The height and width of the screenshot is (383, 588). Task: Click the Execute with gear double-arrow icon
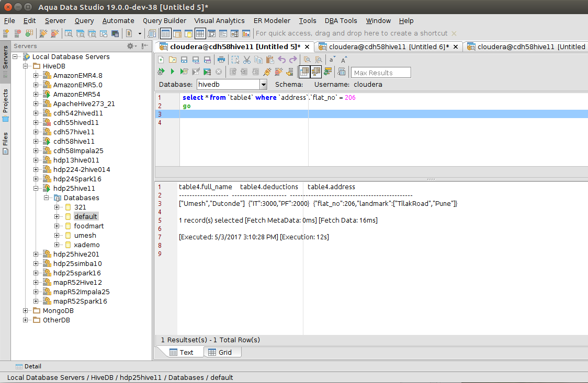click(x=161, y=72)
